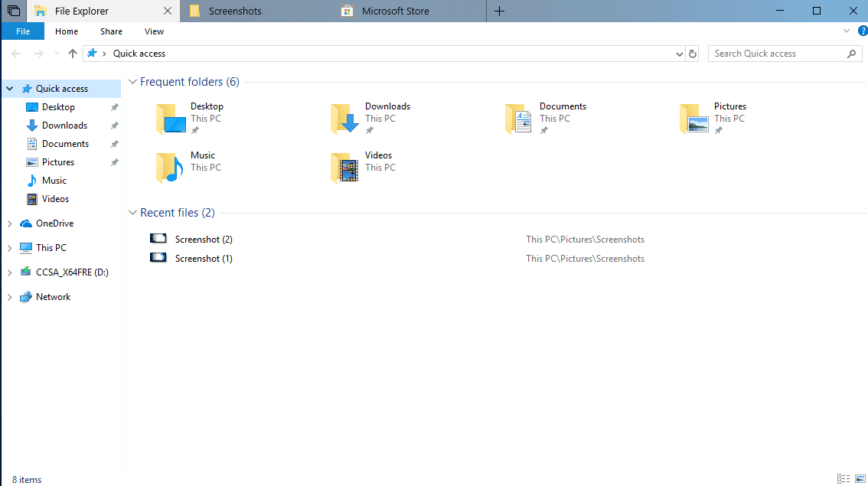Click the search magnifier icon
868x486 pixels.
pos(851,53)
